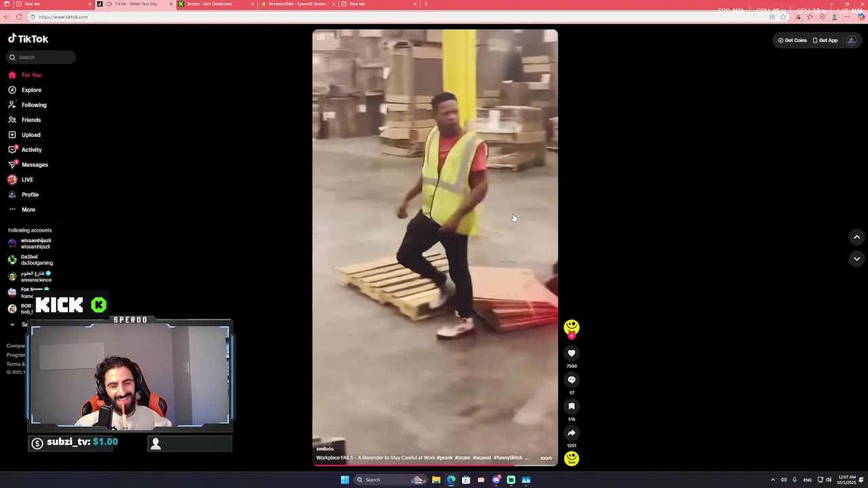Click the browser back arrow

pyautogui.click(x=7, y=17)
